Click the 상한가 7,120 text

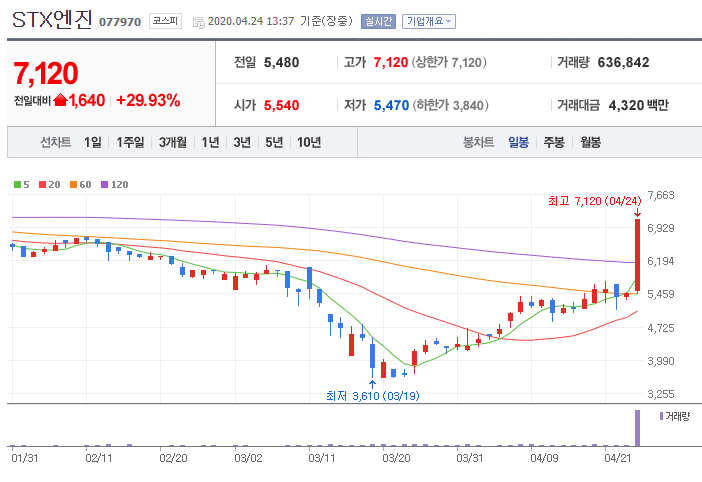tap(449, 62)
